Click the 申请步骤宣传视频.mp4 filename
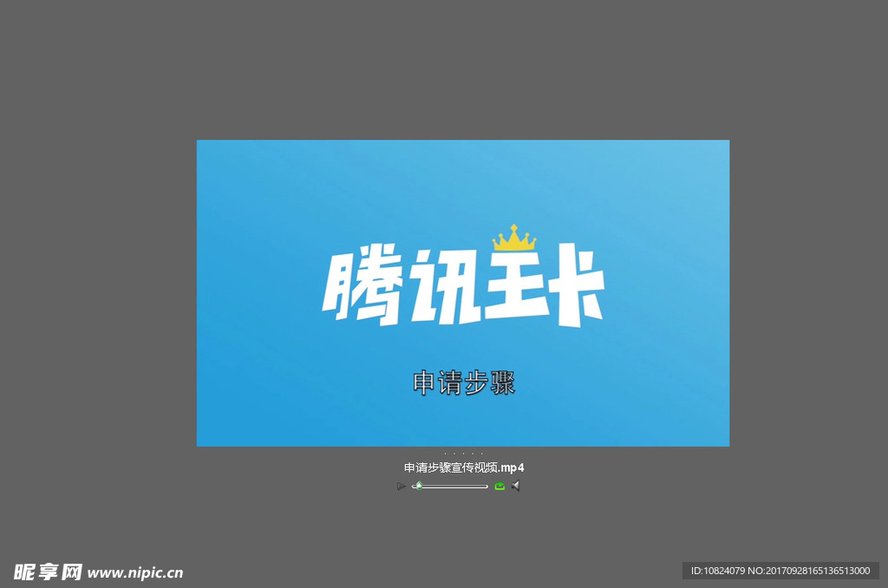The width and height of the screenshot is (888, 588). click(x=462, y=467)
